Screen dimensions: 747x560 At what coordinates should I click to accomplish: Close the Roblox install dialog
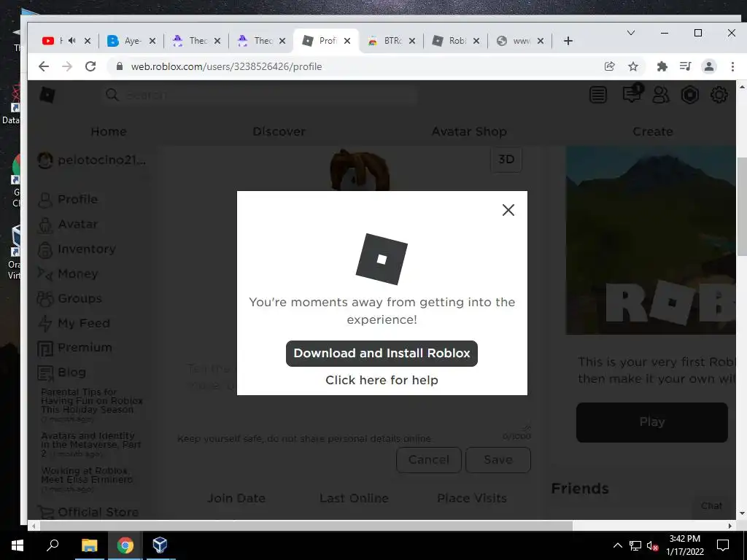508,210
